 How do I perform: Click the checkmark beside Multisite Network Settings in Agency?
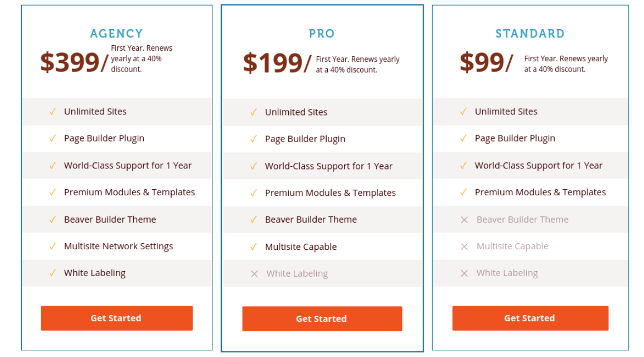[52, 246]
